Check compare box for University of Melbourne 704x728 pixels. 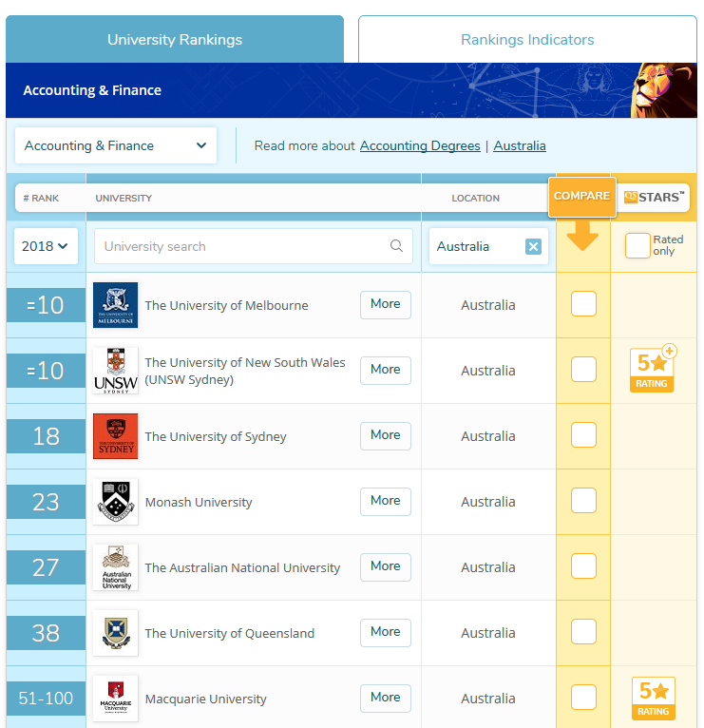pyautogui.click(x=583, y=304)
